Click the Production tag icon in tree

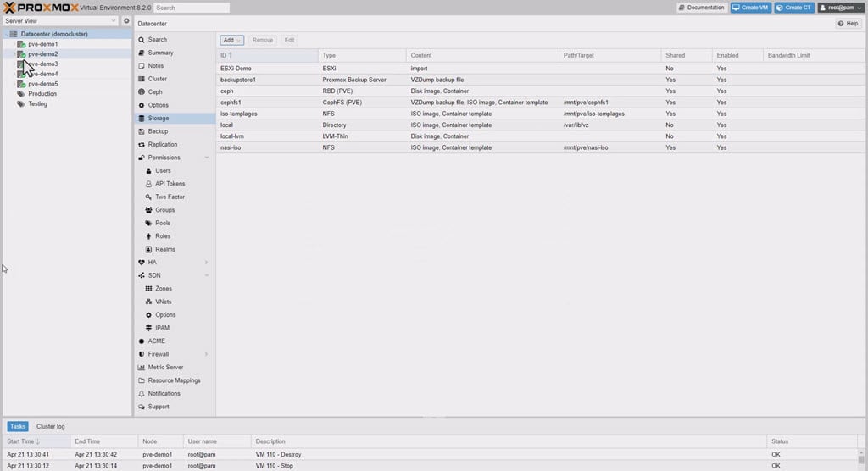tap(21, 94)
